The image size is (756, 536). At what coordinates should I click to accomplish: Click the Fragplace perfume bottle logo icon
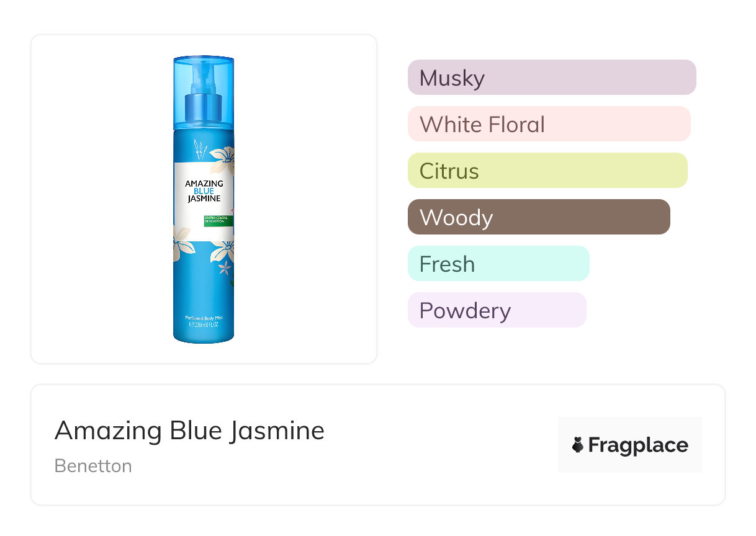coord(578,445)
